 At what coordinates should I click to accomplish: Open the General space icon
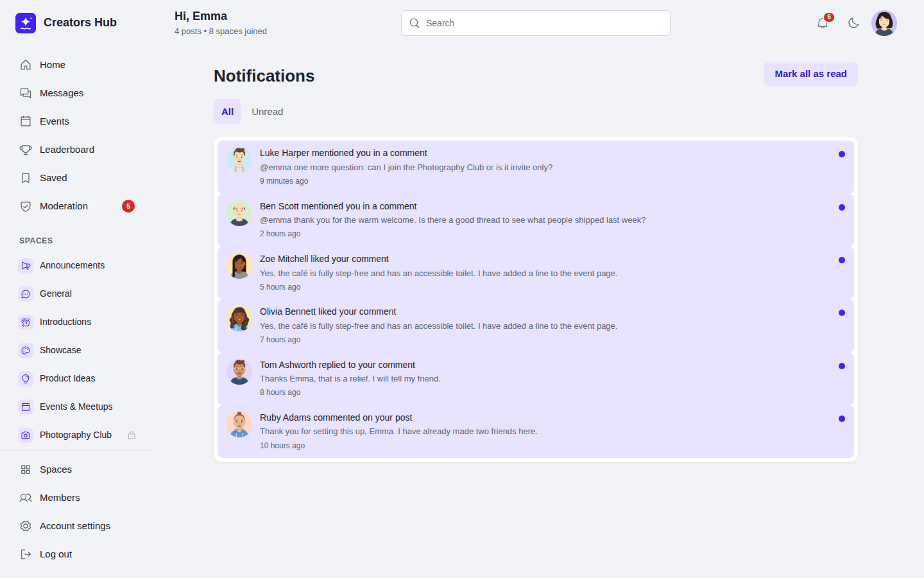point(26,293)
